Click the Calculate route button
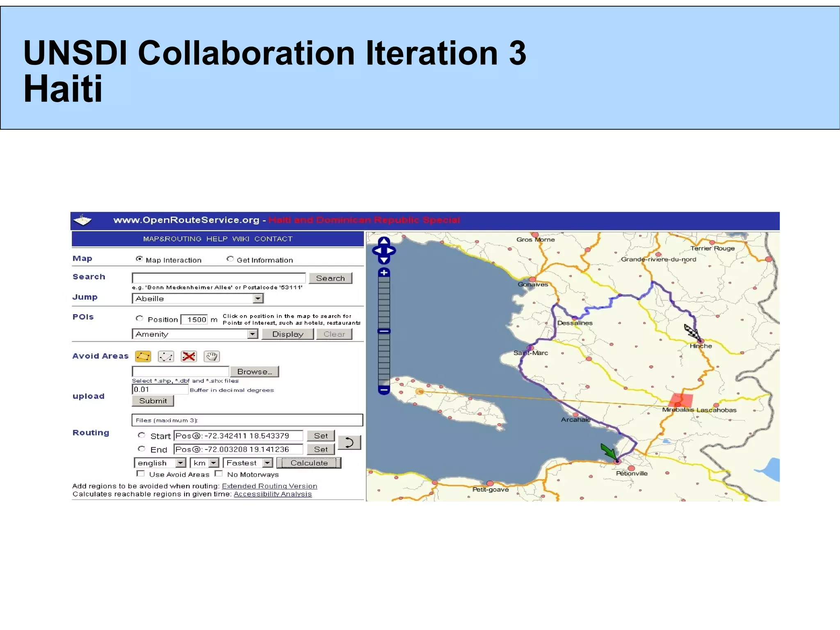The width and height of the screenshot is (840, 630). point(309,463)
